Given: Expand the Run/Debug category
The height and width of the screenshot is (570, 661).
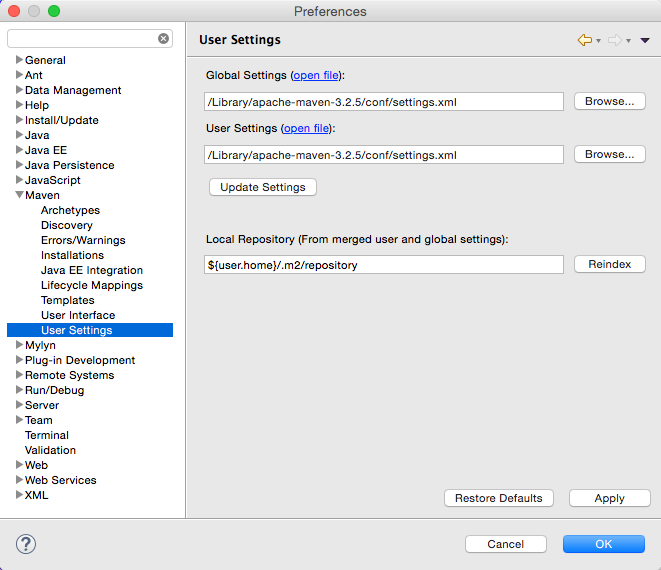Looking at the screenshot, I should click(x=19, y=390).
